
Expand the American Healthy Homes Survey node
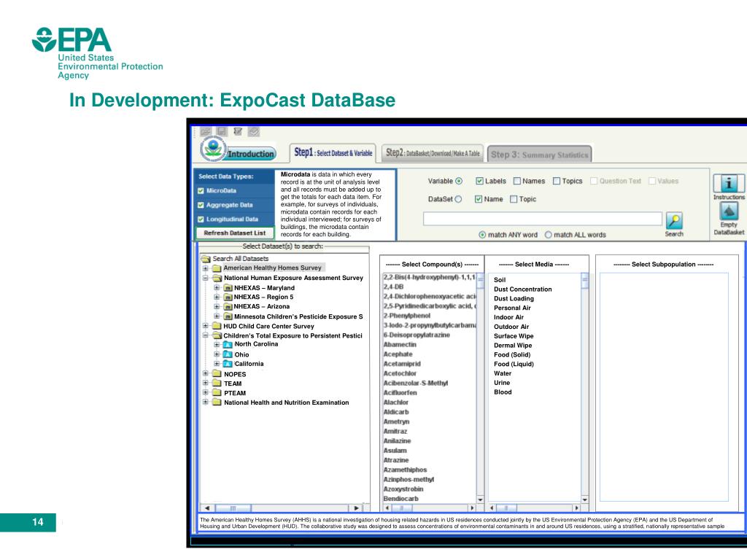[x=205, y=268]
